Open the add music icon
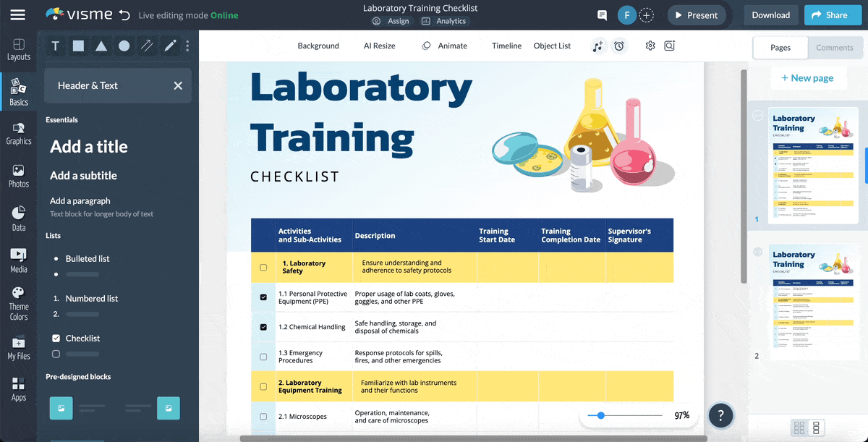Image resolution: width=868 pixels, height=442 pixels. (x=598, y=46)
